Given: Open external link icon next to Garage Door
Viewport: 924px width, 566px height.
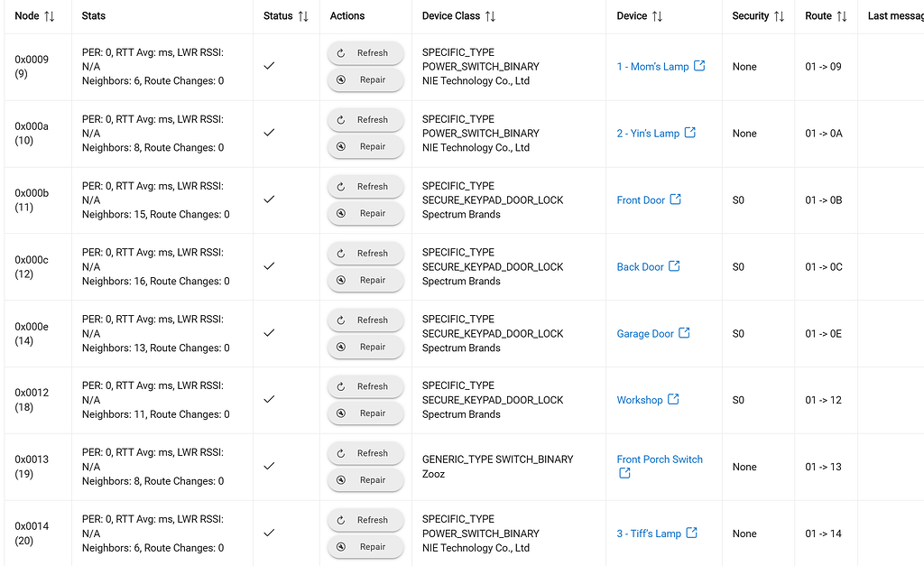Looking at the screenshot, I should pos(684,332).
